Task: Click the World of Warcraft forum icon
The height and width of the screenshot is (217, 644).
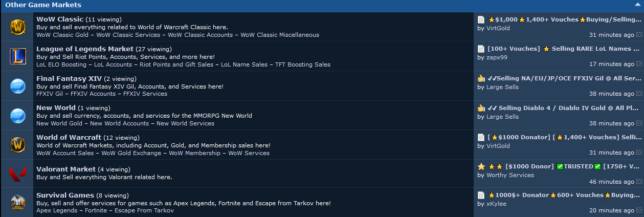Action: [x=17, y=145]
